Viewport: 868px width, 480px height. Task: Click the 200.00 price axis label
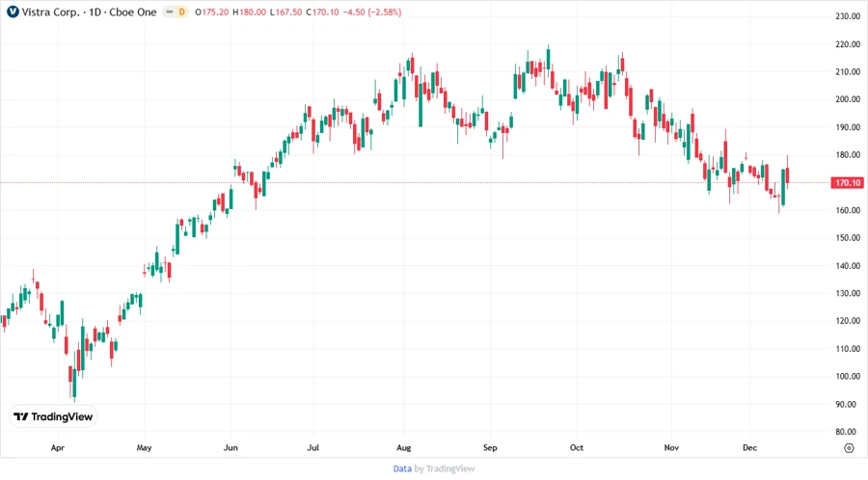pyautogui.click(x=848, y=99)
